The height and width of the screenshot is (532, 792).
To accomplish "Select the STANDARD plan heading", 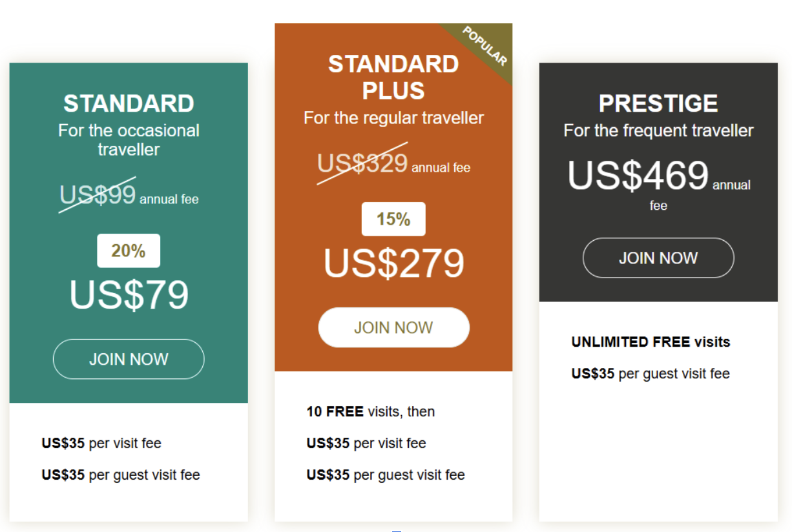I will click(x=129, y=103).
